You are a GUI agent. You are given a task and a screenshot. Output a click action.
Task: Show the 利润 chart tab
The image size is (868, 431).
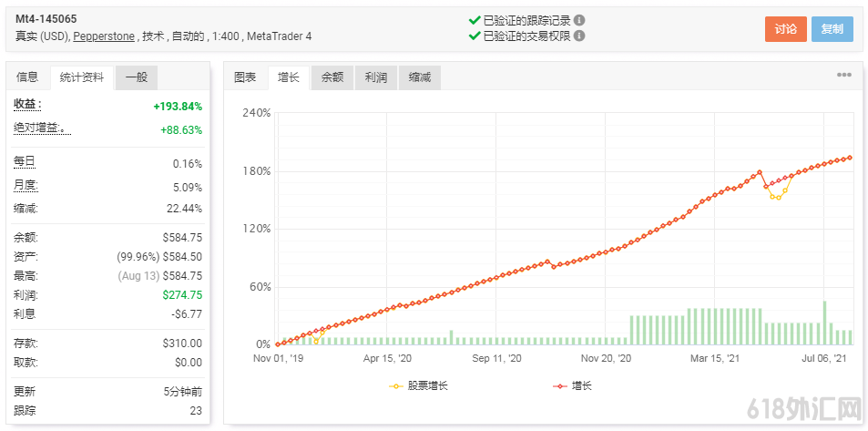(376, 77)
